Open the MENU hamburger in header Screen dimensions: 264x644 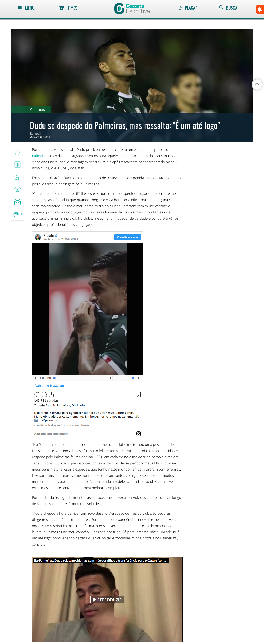[x=26, y=8]
